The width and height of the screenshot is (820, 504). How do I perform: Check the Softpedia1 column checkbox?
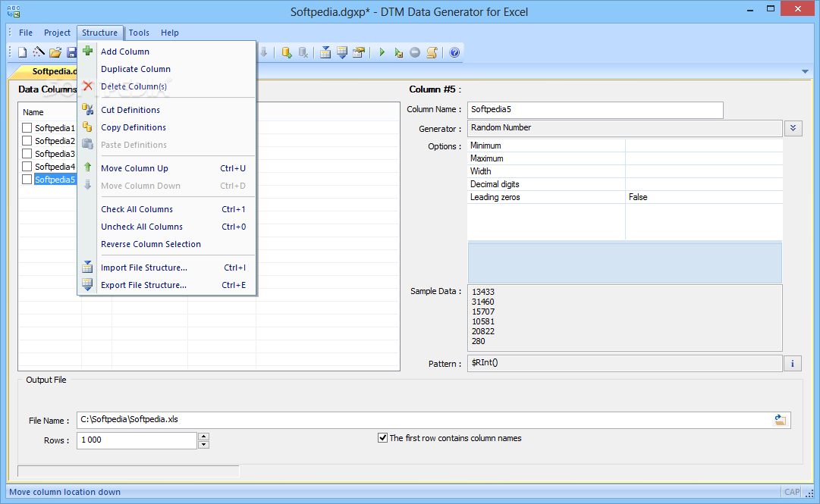pos(27,127)
